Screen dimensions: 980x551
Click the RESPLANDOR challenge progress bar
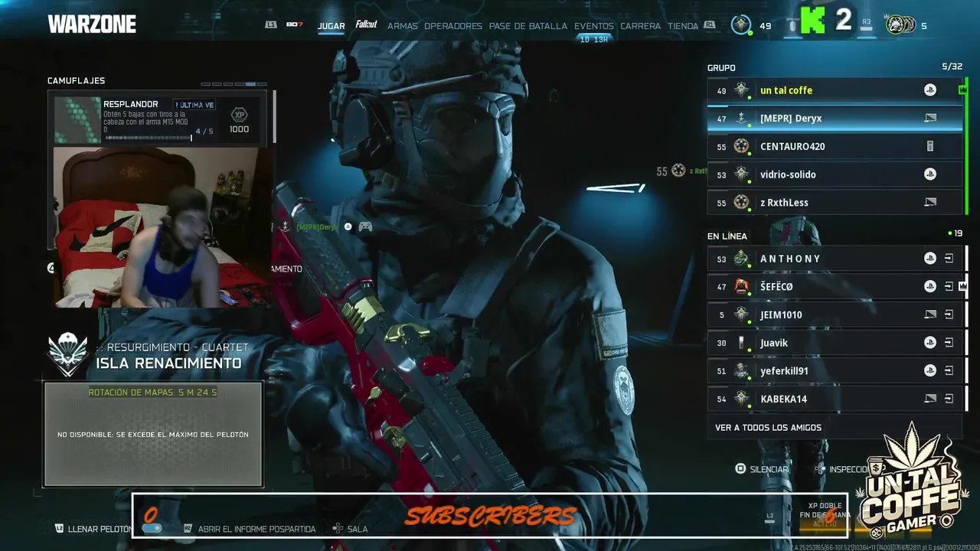[148, 138]
